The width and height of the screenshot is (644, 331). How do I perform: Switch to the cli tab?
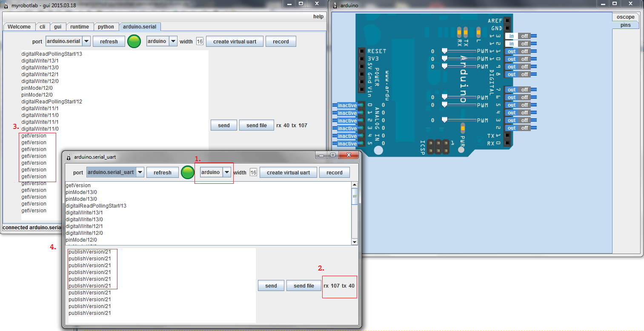(43, 27)
